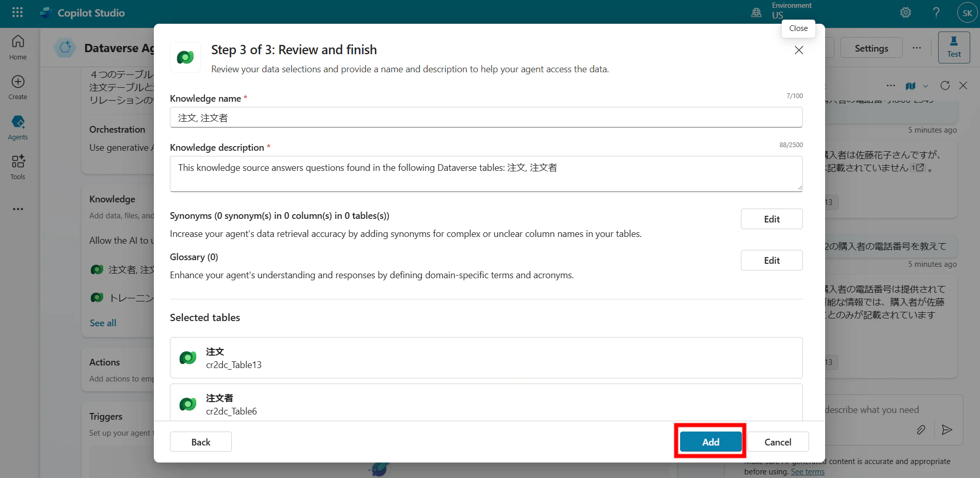Open the test panel more options ellipsis

(x=891, y=86)
